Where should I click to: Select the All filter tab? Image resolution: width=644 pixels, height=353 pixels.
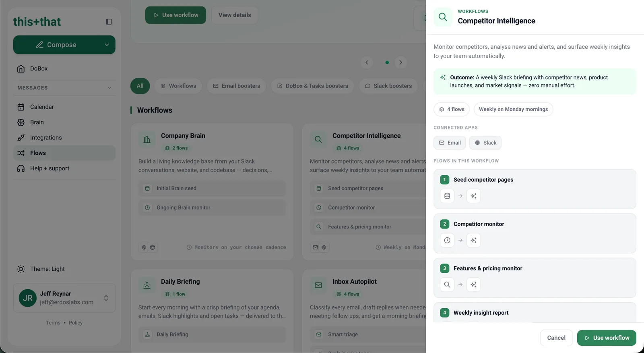(x=140, y=86)
